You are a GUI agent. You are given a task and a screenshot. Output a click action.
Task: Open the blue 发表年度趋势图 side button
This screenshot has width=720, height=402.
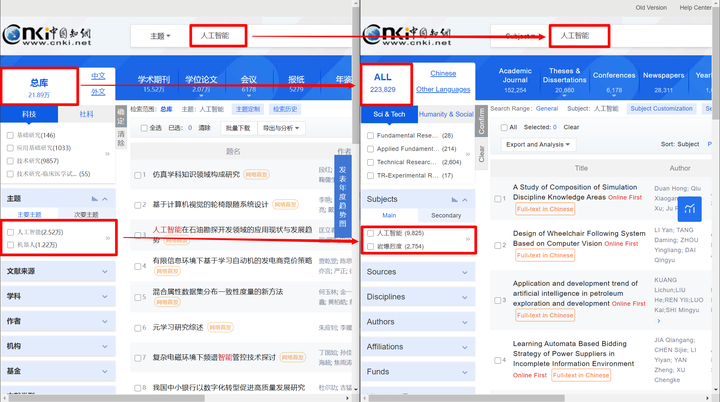click(x=343, y=196)
